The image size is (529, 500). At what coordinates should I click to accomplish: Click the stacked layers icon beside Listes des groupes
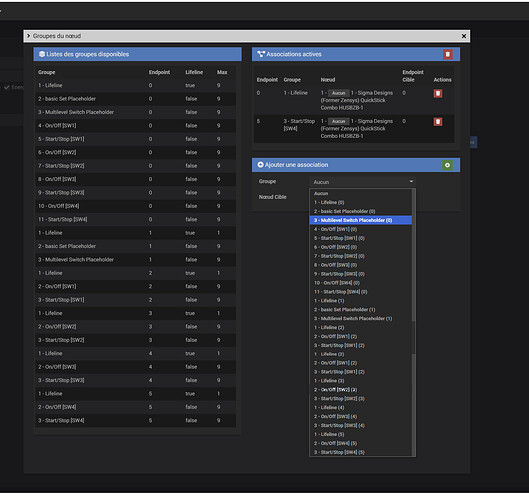click(42, 54)
